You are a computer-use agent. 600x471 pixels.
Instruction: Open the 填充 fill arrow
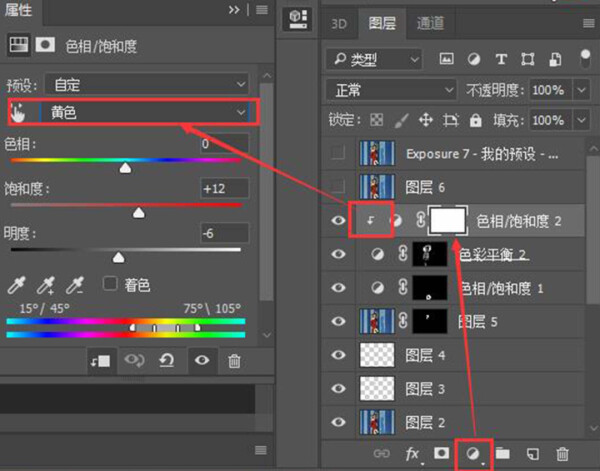[582, 121]
